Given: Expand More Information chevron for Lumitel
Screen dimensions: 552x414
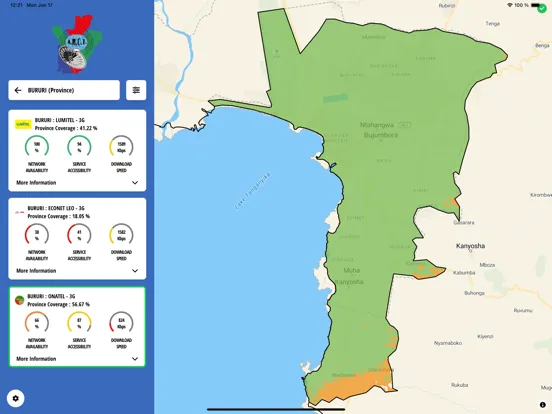Looking at the screenshot, I should 135,183.
